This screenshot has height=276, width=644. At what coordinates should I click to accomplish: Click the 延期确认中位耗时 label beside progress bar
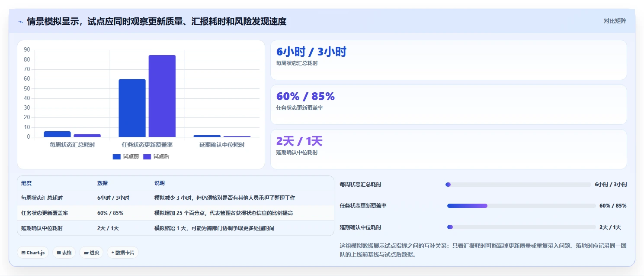(x=361, y=227)
